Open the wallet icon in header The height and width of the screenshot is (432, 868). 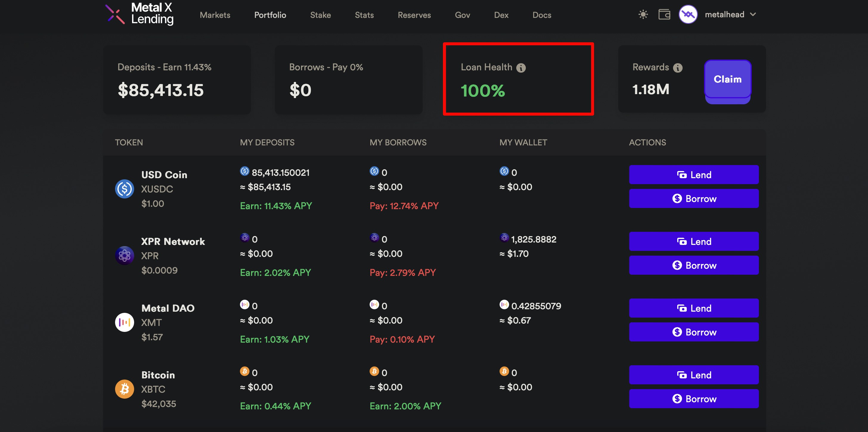pos(664,15)
